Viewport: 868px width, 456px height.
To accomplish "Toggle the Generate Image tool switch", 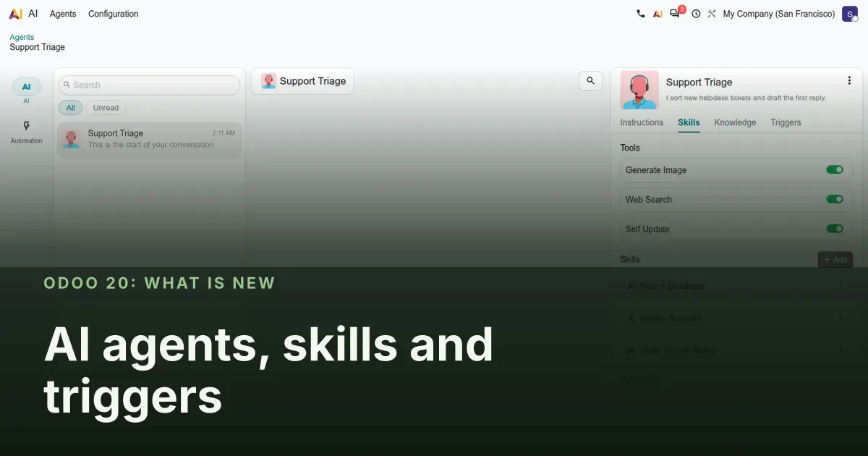I will pyautogui.click(x=835, y=169).
